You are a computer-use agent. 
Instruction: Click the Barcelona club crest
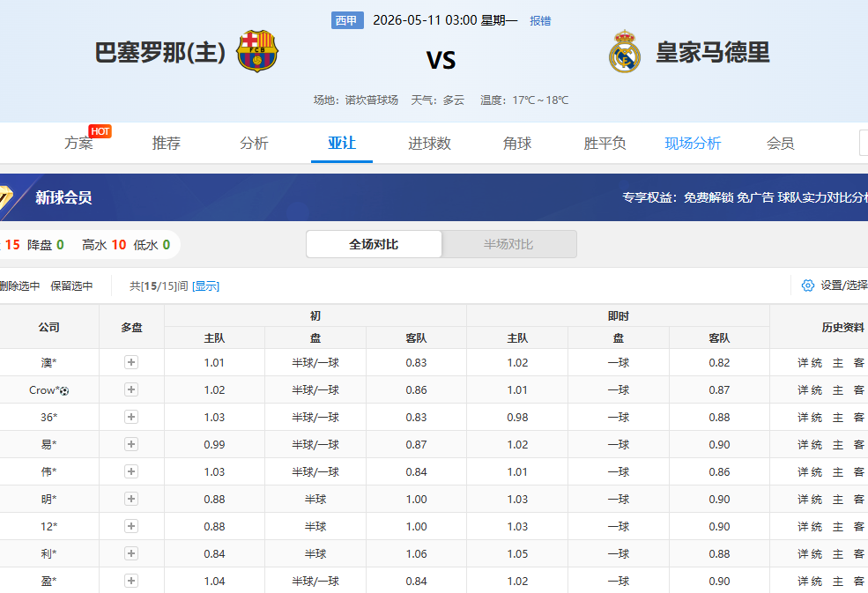click(x=256, y=51)
